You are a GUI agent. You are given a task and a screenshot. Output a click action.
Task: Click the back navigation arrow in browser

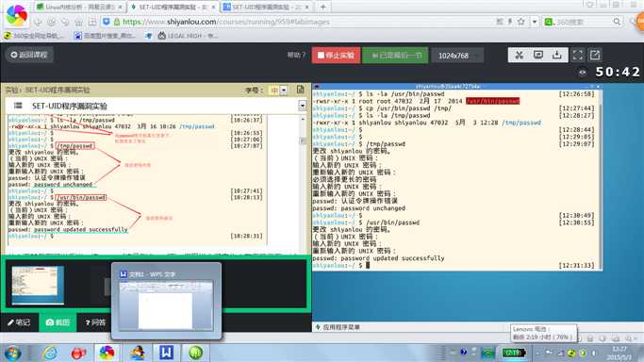38,22
